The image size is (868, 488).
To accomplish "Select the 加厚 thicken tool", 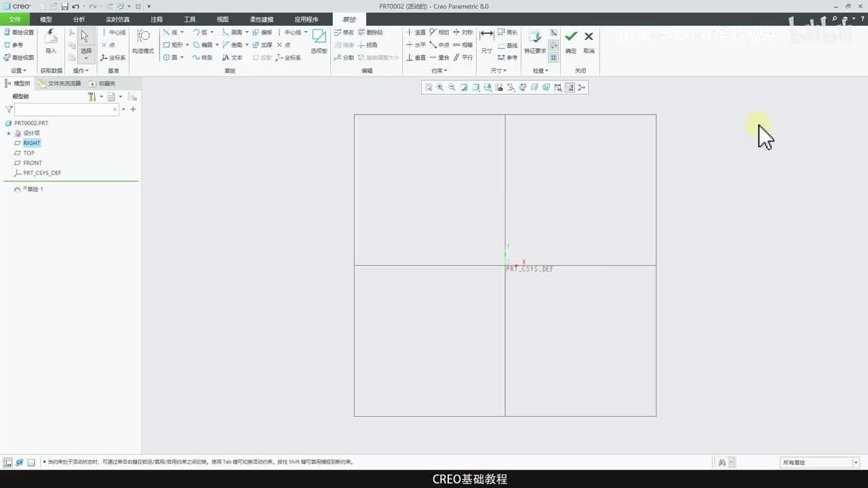I will 262,45.
